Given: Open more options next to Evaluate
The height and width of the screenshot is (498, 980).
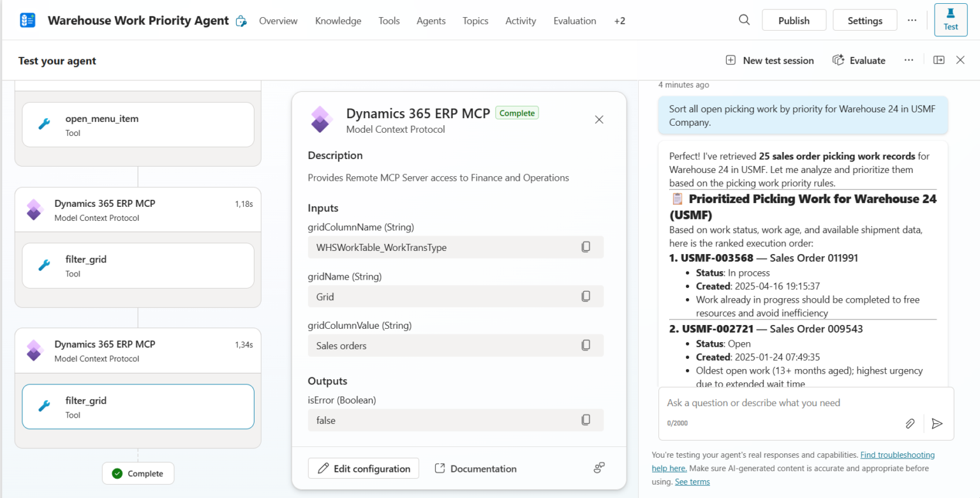Looking at the screenshot, I should 909,60.
